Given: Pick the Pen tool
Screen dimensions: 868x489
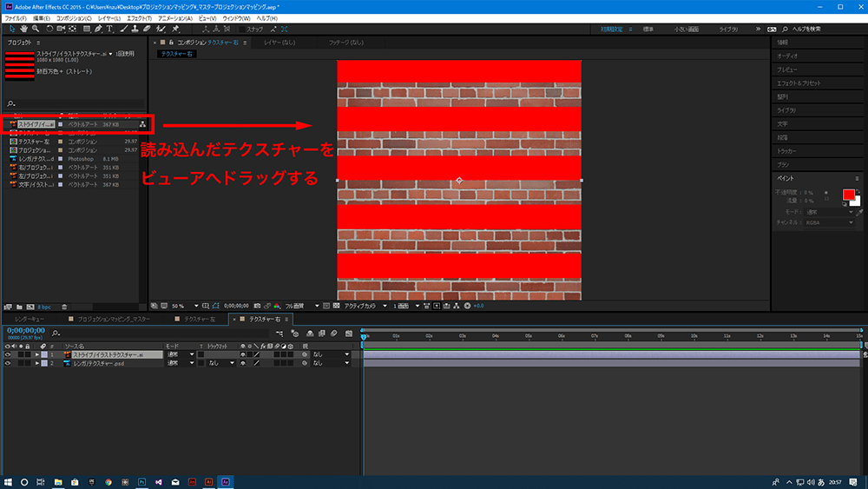Looking at the screenshot, I should pos(98,29).
